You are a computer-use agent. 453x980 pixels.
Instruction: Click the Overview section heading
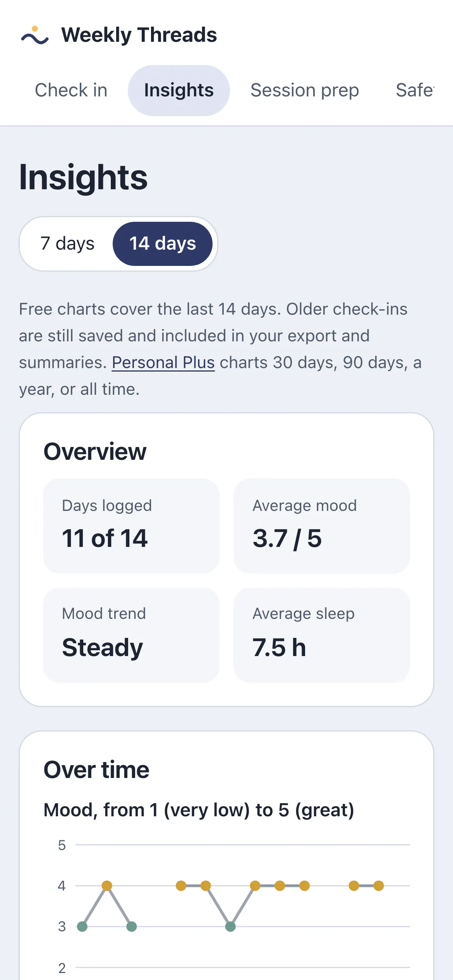click(95, 452)
